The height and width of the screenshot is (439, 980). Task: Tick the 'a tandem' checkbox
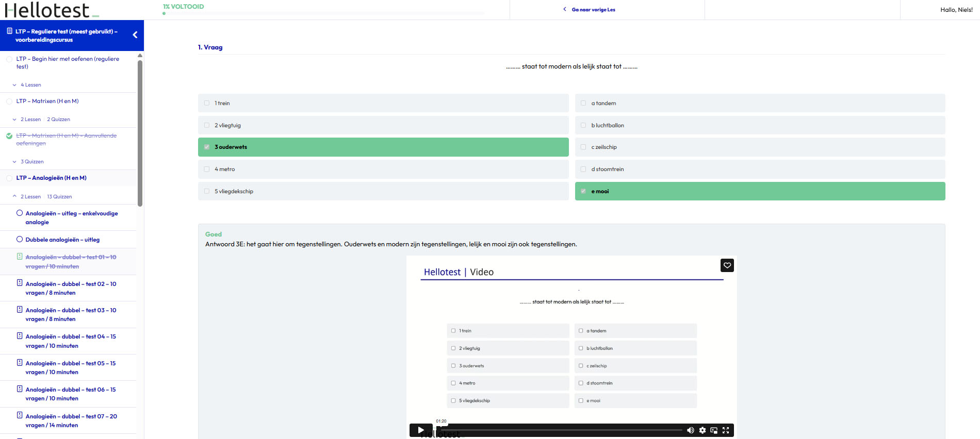pos(583,103)
